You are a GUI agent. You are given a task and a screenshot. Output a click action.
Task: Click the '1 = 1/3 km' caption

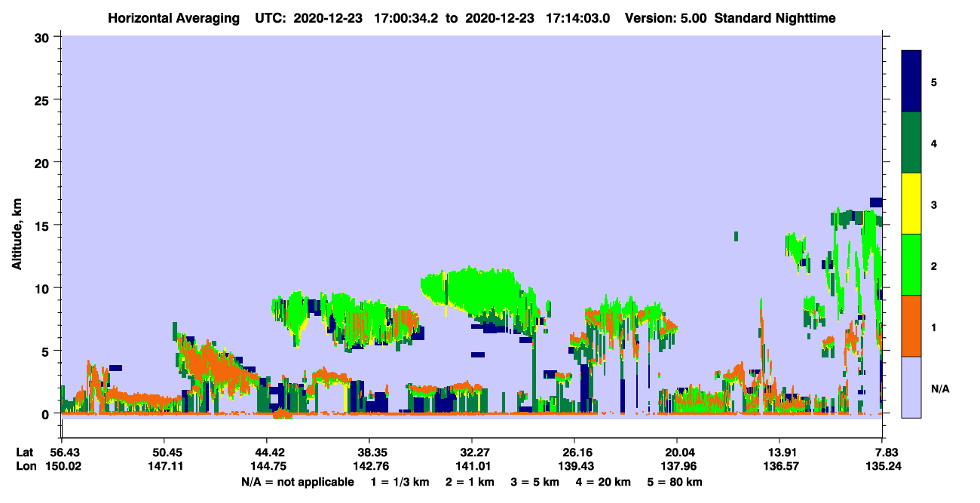401,482
